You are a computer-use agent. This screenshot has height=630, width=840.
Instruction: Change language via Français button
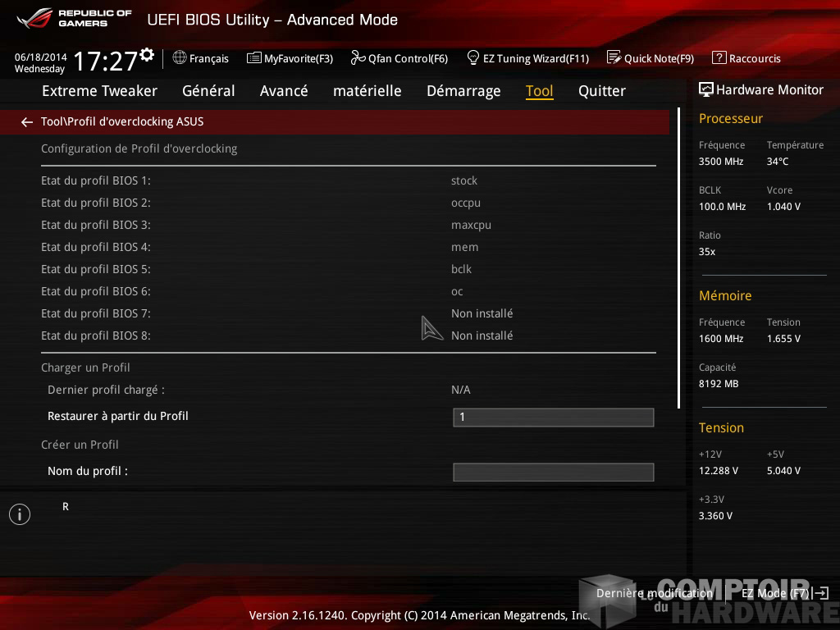(201, 58)
